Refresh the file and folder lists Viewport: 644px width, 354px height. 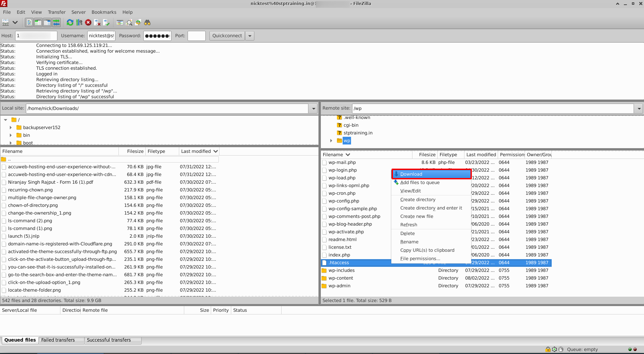(70, 22)
